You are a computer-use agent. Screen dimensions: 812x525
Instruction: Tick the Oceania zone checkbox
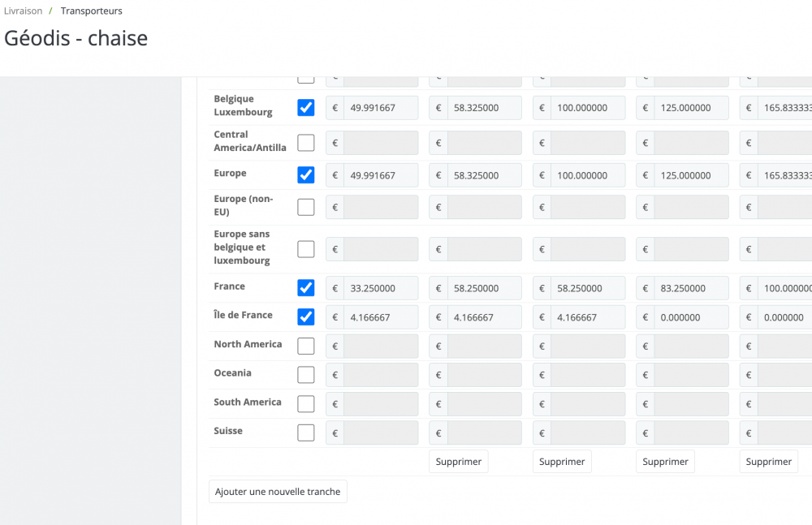coord(306,375)
